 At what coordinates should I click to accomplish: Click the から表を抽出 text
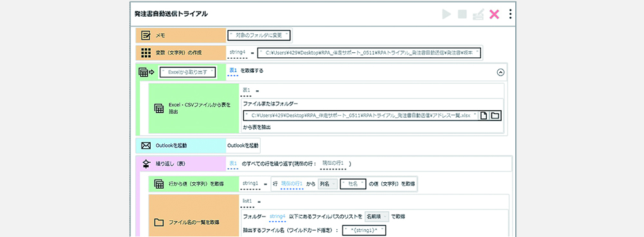tap(257, 128)
